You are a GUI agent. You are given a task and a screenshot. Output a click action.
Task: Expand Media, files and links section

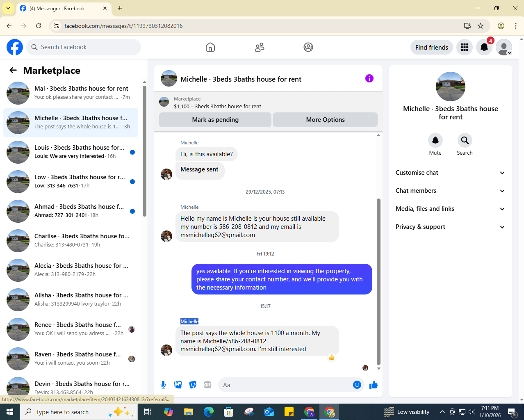(451, 209)
